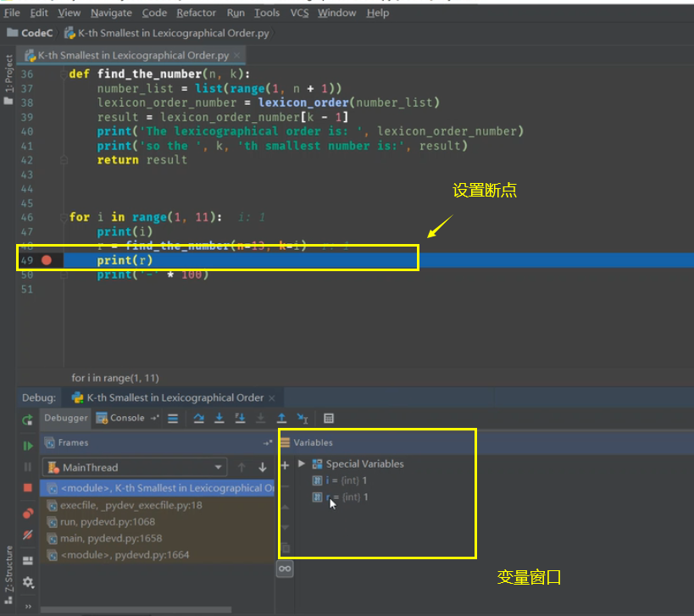Image resolution: width=694 pixels, height=616 pixels.
Task: Click the Step Out icon
Action: [x=282, y=418]
